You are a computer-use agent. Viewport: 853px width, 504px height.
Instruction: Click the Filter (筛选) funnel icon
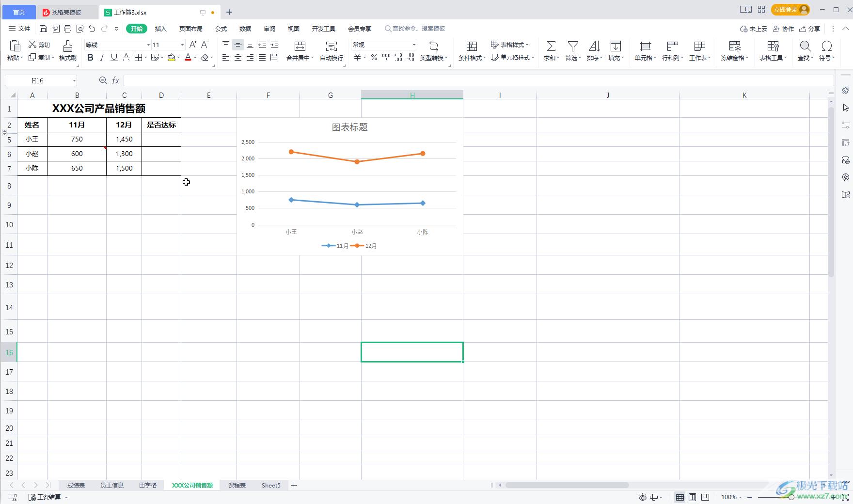point(573,46)
